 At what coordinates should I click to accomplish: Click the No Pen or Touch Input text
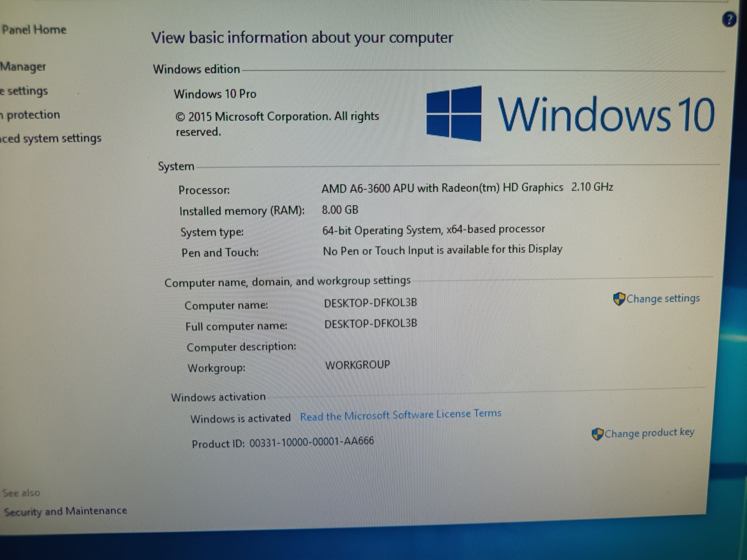(x=443, y=250)
